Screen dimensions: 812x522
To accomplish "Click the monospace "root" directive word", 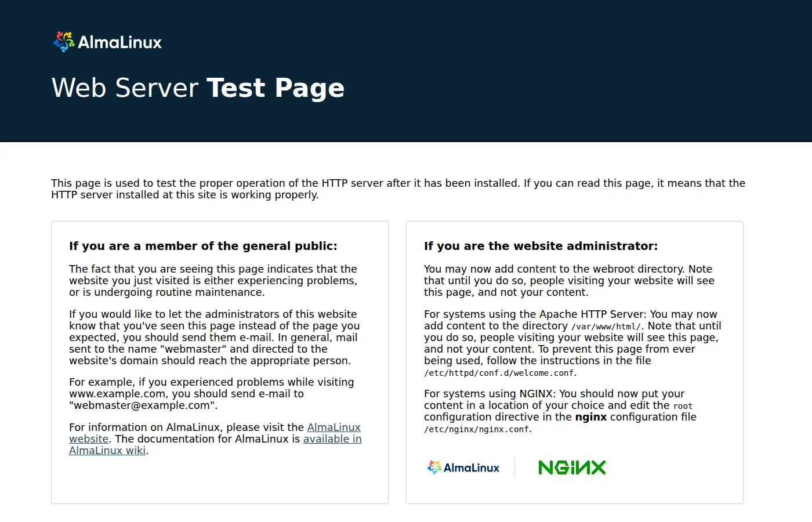I will click(x=683, y=406).
